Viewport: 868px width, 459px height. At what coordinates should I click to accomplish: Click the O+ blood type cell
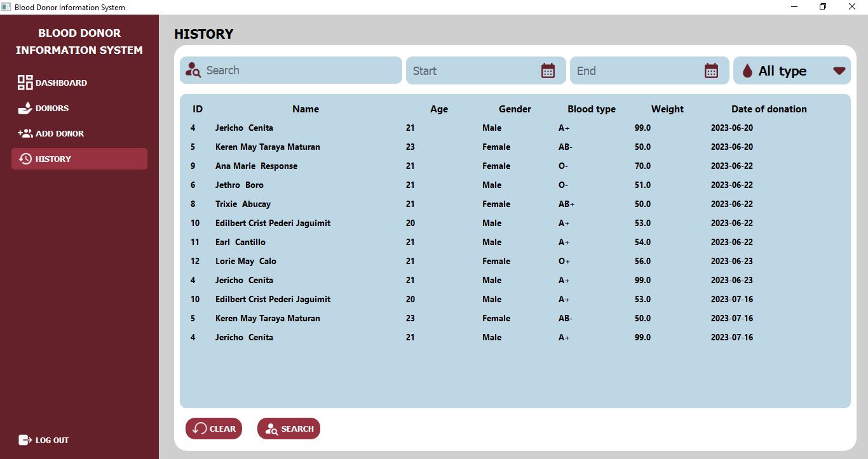564,261
